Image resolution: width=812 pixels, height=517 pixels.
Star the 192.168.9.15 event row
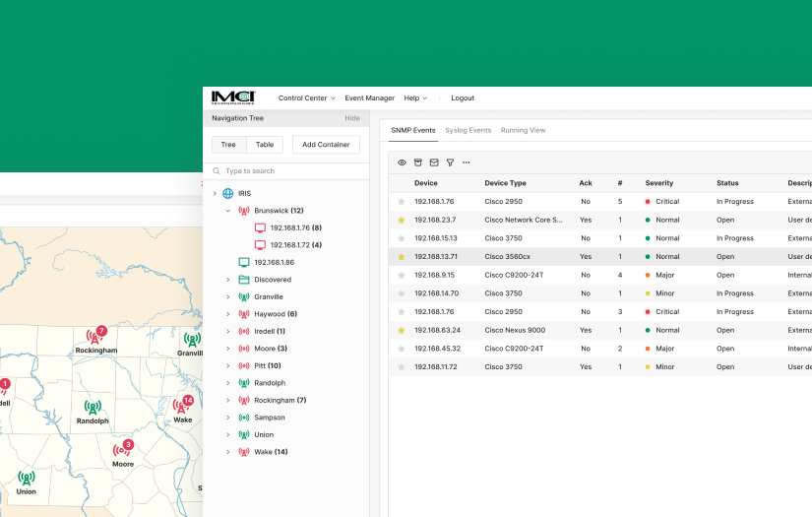point(401,275)
